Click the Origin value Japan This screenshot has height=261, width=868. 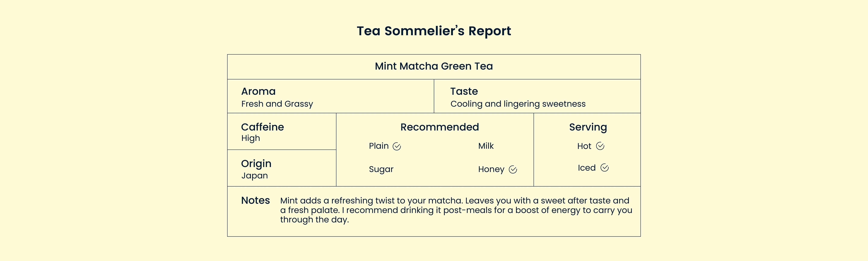254,176
